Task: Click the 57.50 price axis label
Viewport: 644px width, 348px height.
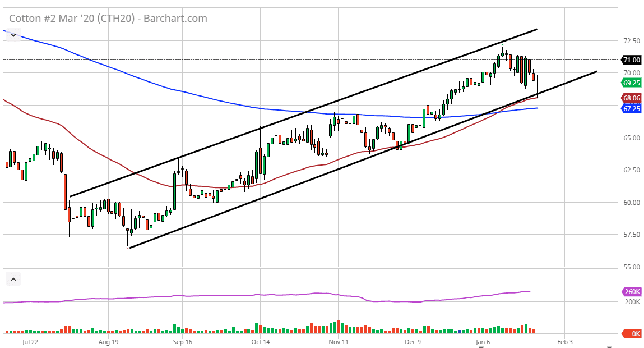Action: pos(632,235)
